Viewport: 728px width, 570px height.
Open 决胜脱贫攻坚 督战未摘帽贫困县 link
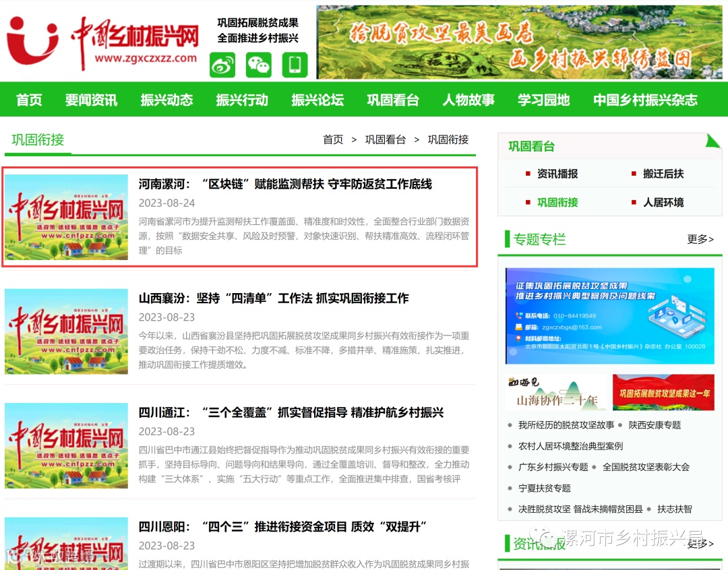580,509
